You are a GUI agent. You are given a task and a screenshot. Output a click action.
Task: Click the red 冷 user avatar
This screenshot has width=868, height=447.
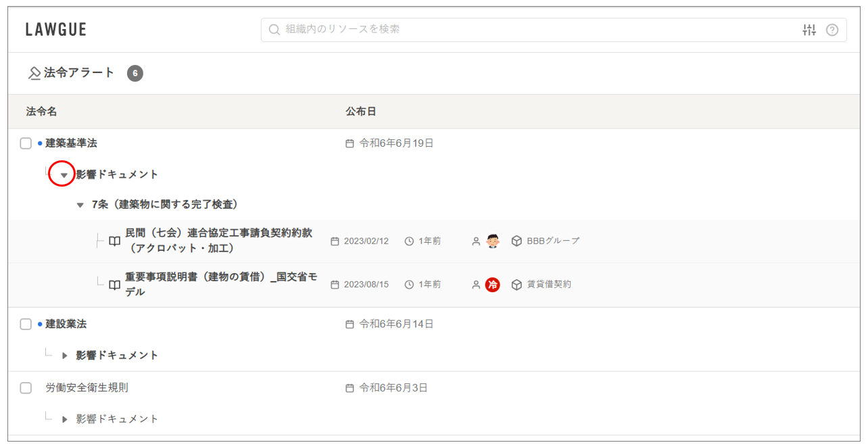pyautogui.click(x=493, y=285)
